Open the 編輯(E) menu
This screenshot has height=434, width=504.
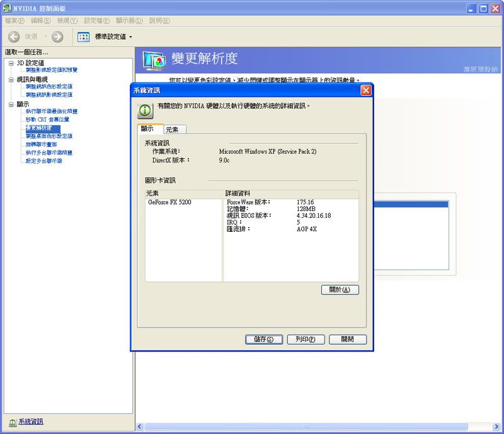click(41, 21)
